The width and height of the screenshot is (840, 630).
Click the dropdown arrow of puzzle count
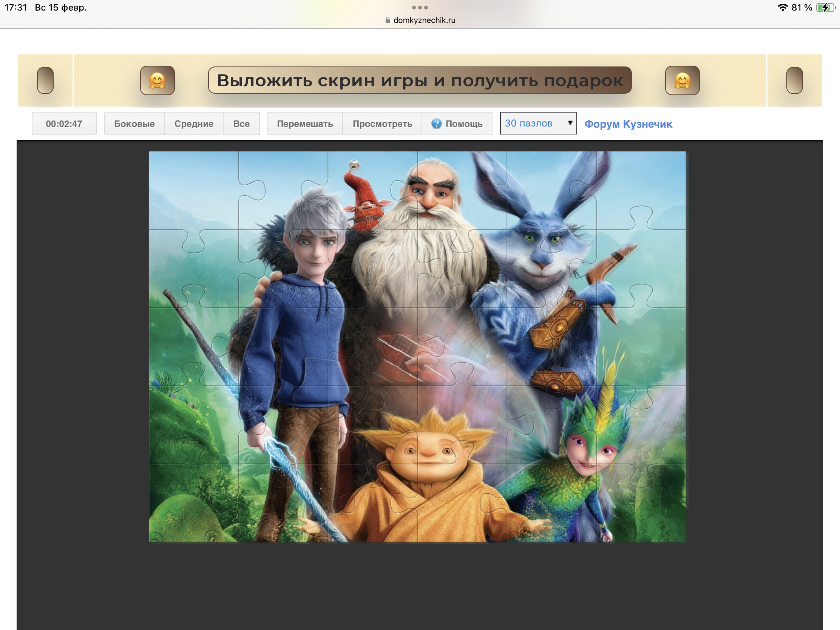[x=570, y=123]
